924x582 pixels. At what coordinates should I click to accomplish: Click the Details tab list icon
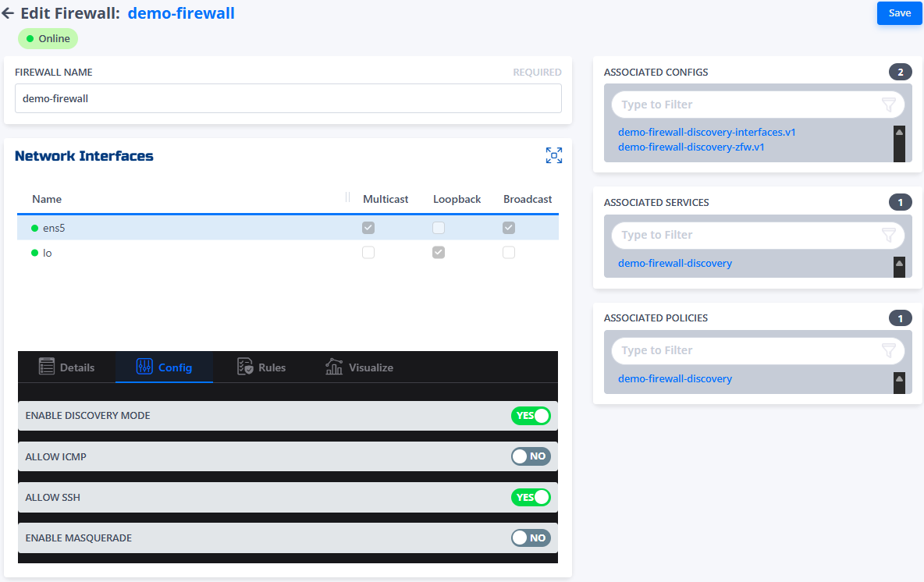click(47, 367)
